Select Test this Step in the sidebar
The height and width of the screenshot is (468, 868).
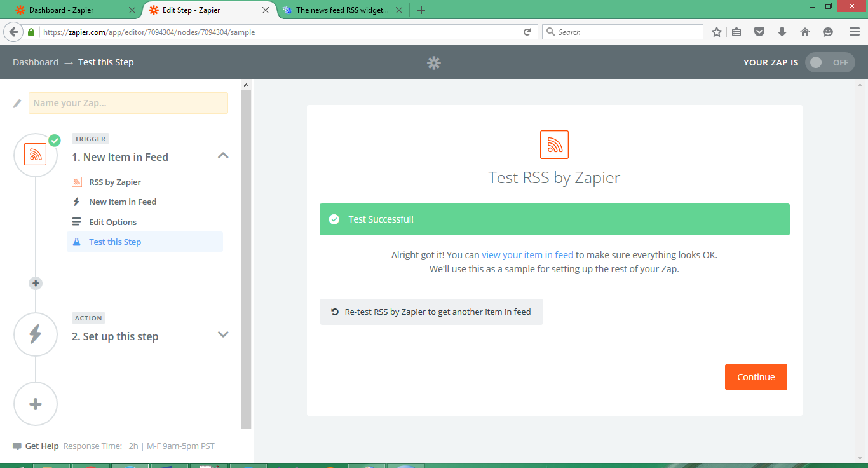pyautogui.click(x=145, y=242)
